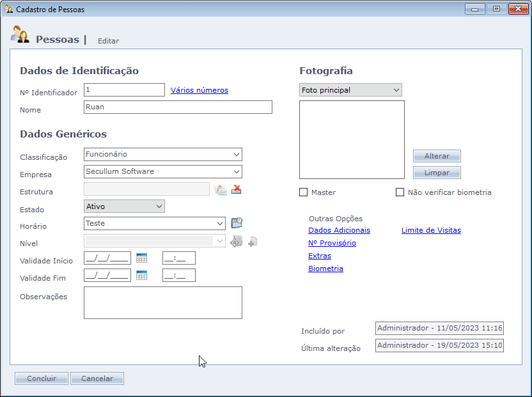Open the Vários números link
This screenshot has width=532, height=397.
click(x=199, y=90)
